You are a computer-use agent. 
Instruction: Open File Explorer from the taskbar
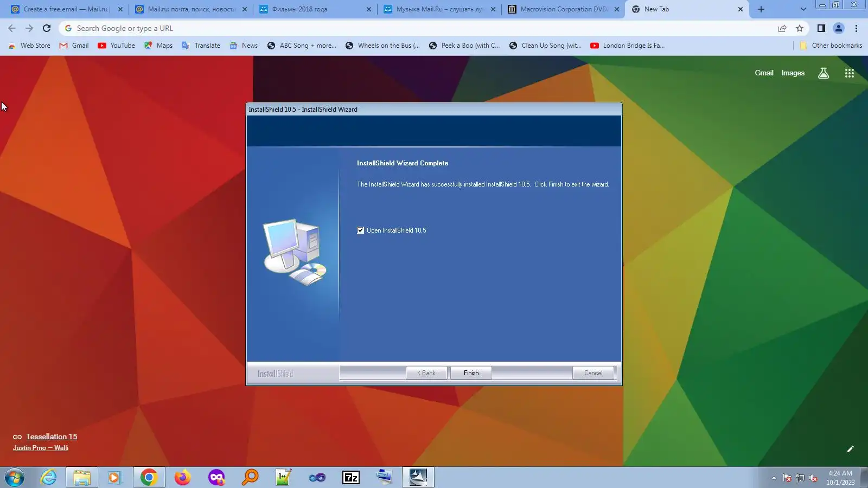pyautogui.click(x=82, y=477)
